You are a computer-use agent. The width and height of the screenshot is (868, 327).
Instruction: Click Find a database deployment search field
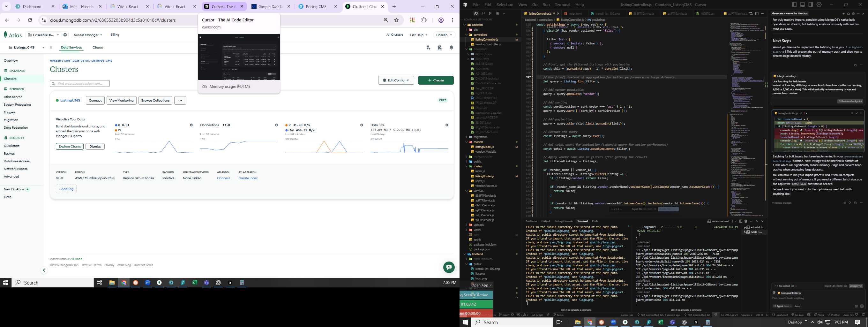pos(80,84)
